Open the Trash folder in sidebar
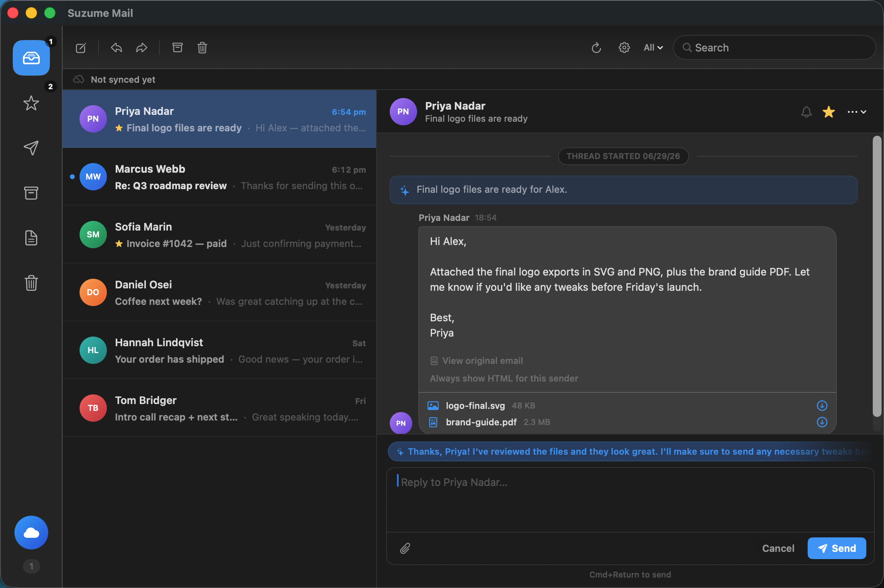Screen dimensions: 884x588 coord(31,283)
